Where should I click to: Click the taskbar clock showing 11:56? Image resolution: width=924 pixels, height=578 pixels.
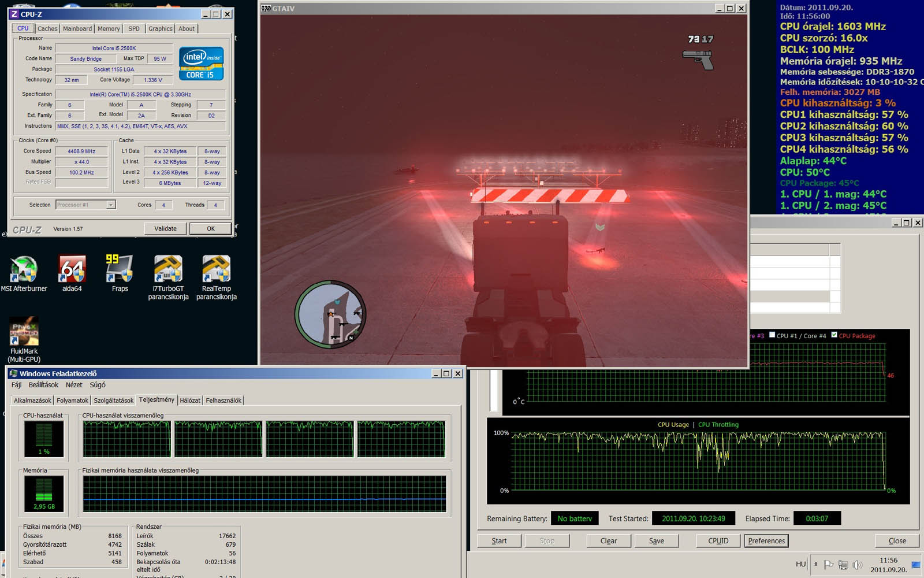tap(888, 565)
